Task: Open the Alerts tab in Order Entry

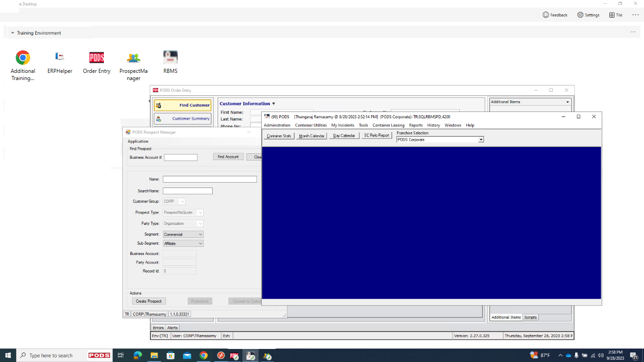Action: [173, 327]
